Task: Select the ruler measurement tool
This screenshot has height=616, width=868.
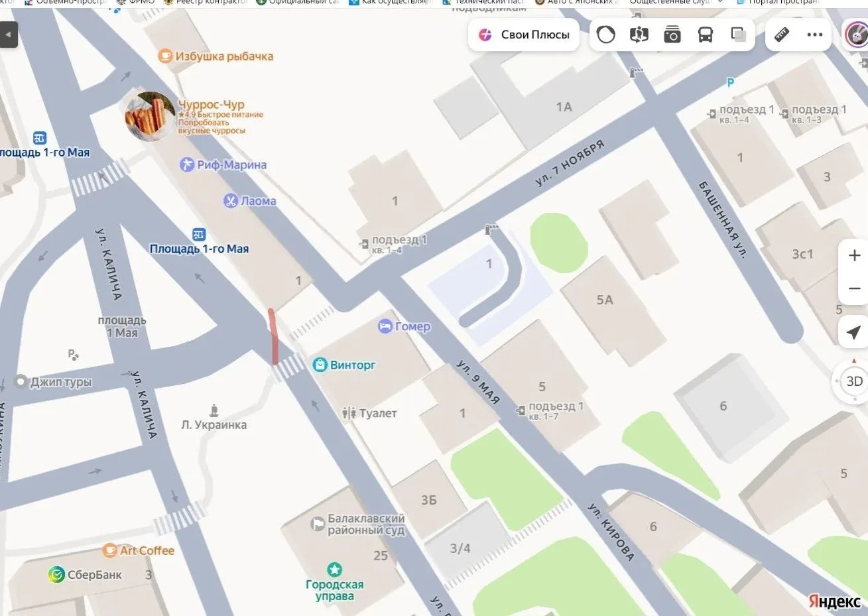Action: click(782, 34)
